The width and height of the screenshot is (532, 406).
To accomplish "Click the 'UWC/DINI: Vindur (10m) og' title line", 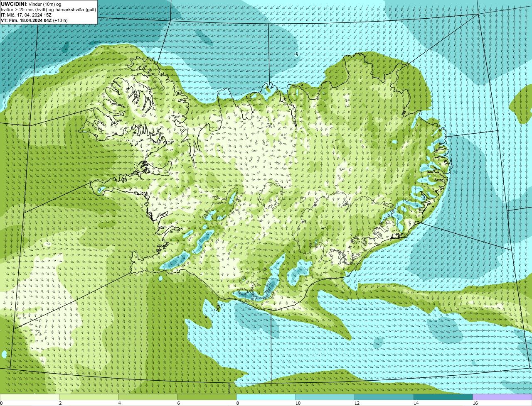I will [x=31, y=4].
